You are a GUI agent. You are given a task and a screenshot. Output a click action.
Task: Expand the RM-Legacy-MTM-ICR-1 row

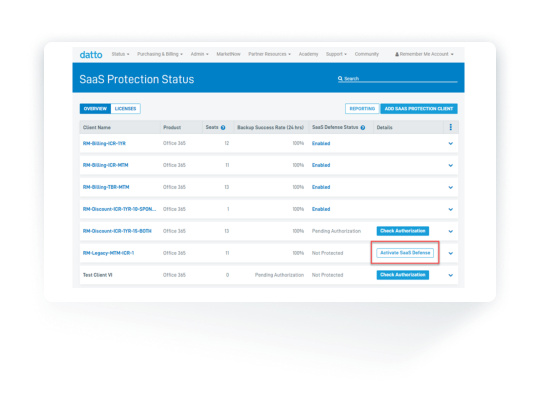(450, 253)
